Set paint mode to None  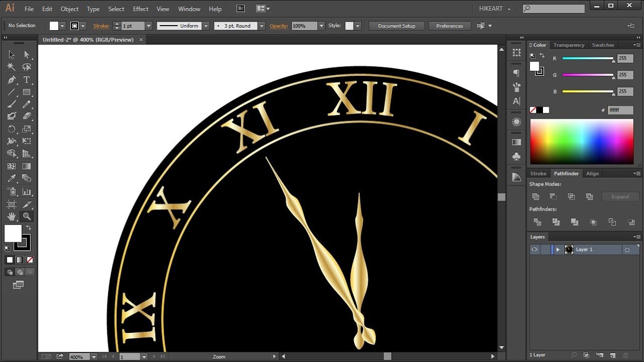point(30,260)
